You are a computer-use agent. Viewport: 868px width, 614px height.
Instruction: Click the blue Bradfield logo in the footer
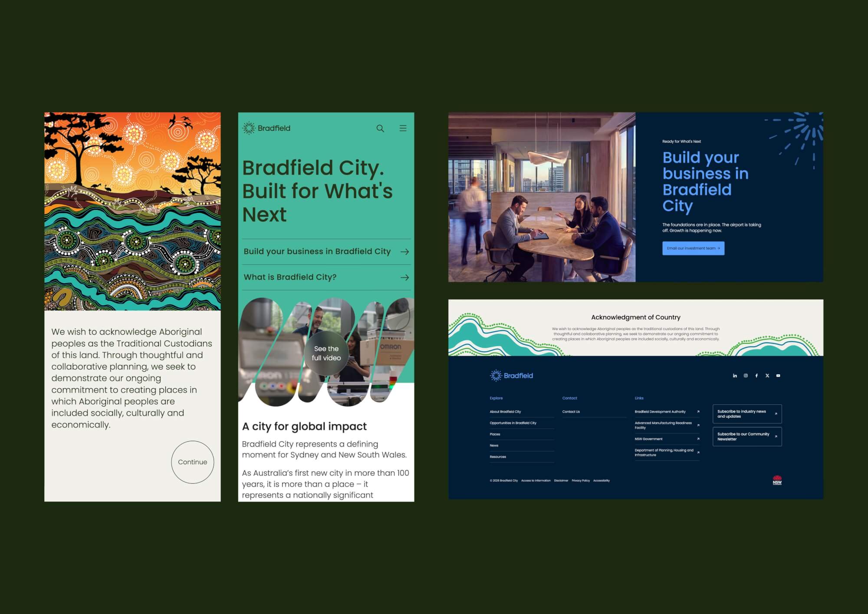[x=511, y=376]
